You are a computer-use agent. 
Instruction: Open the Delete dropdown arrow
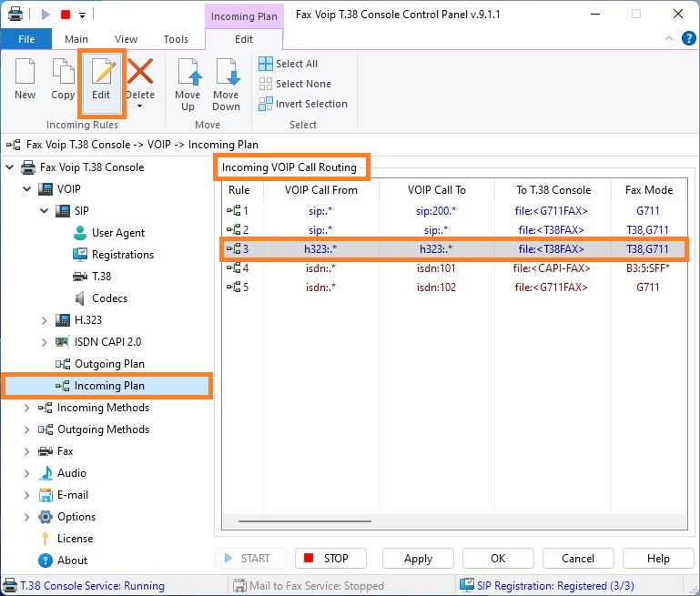140,106
